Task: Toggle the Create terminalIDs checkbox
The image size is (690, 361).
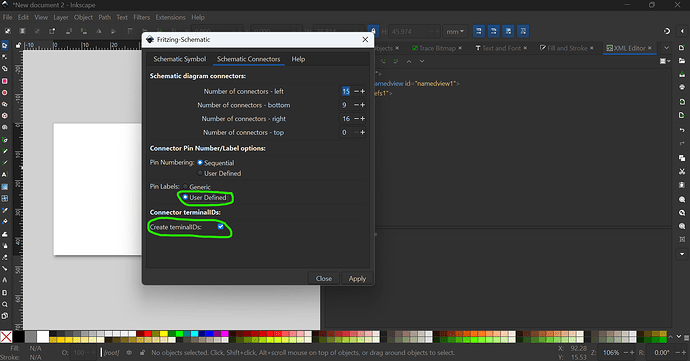Action: point(220,227)
